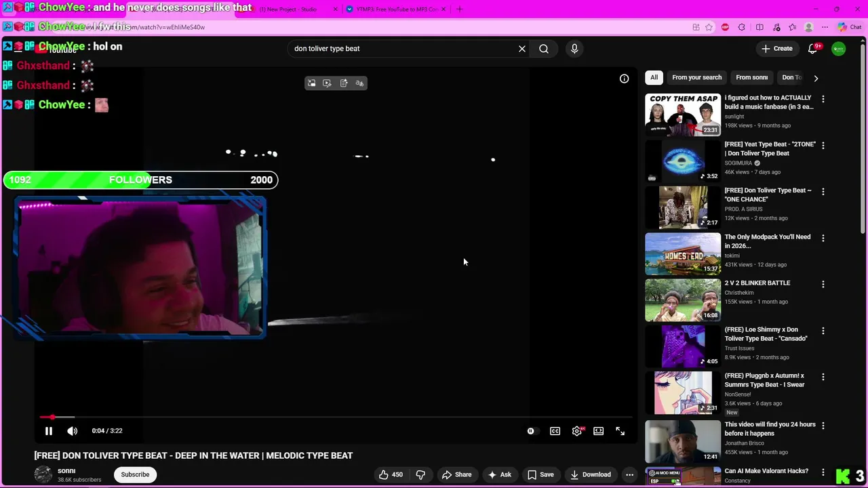Select the 'All' filter chip

[x=654, y=77]
